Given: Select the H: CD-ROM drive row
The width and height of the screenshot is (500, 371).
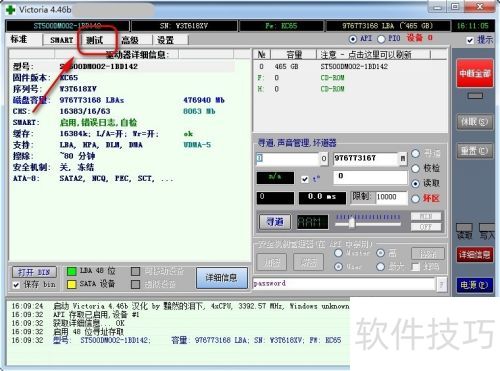Looking at the screenshot, I should [350, 89].
